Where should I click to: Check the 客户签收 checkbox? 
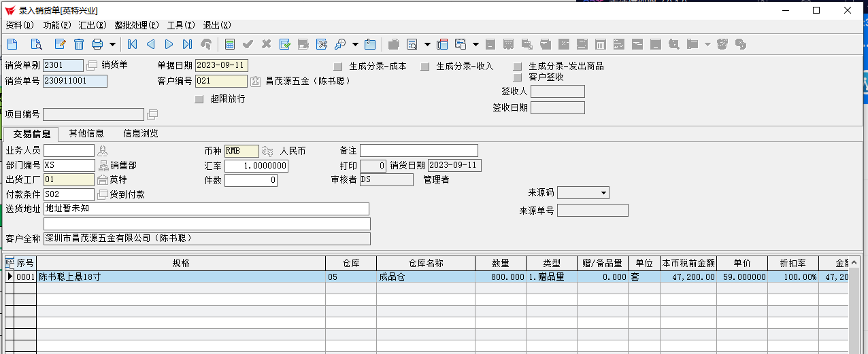point(518,77)
